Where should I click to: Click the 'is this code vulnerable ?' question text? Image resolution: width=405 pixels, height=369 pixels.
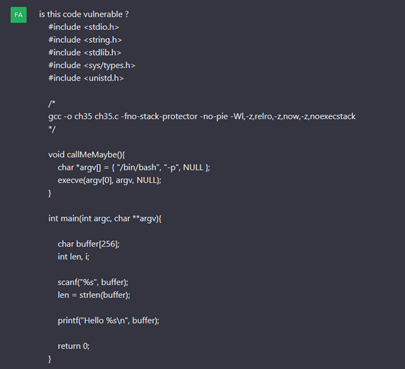[x=84, y=14]
